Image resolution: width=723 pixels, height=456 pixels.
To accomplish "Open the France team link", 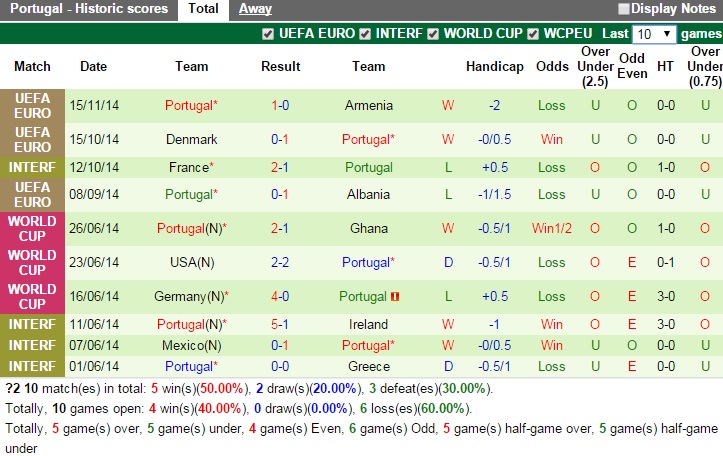I will [190, 167].
